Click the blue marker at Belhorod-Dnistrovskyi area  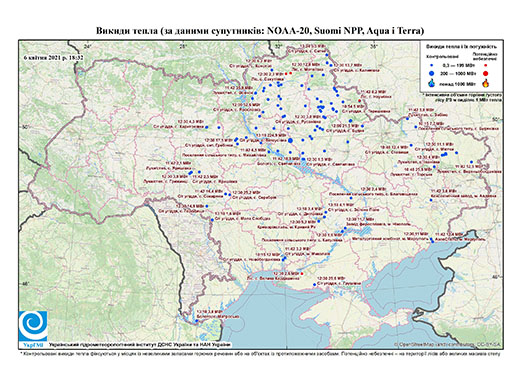(196, 321)
